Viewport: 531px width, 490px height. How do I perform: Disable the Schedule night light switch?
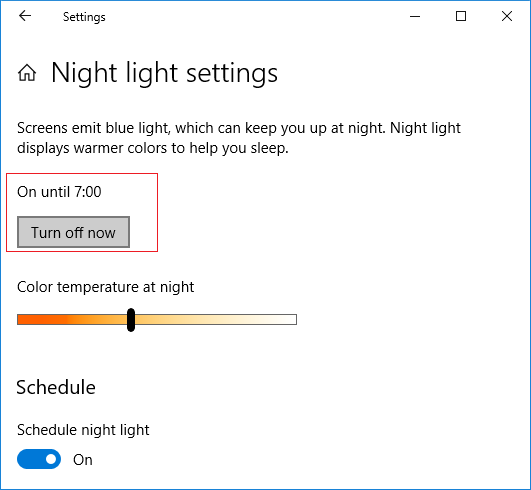pos(39,459)
